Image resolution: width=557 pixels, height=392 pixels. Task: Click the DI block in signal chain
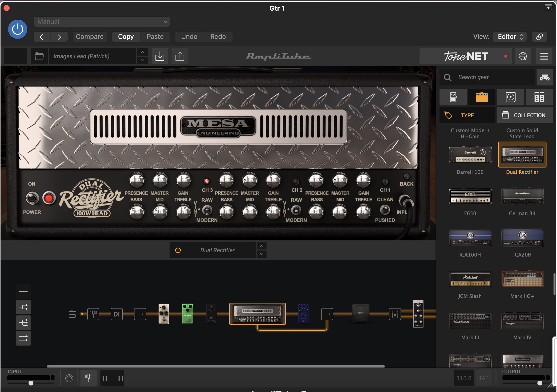click(x=117, y=314)
